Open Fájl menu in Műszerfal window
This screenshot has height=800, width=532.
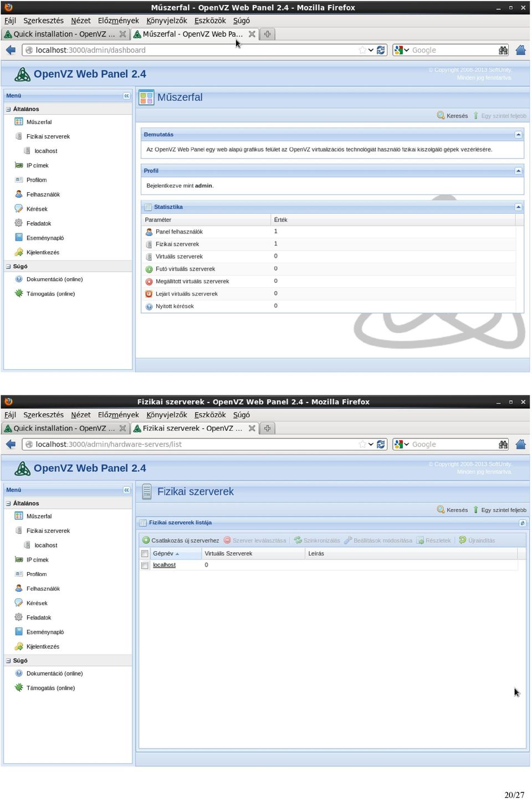(x=10, y=21)
